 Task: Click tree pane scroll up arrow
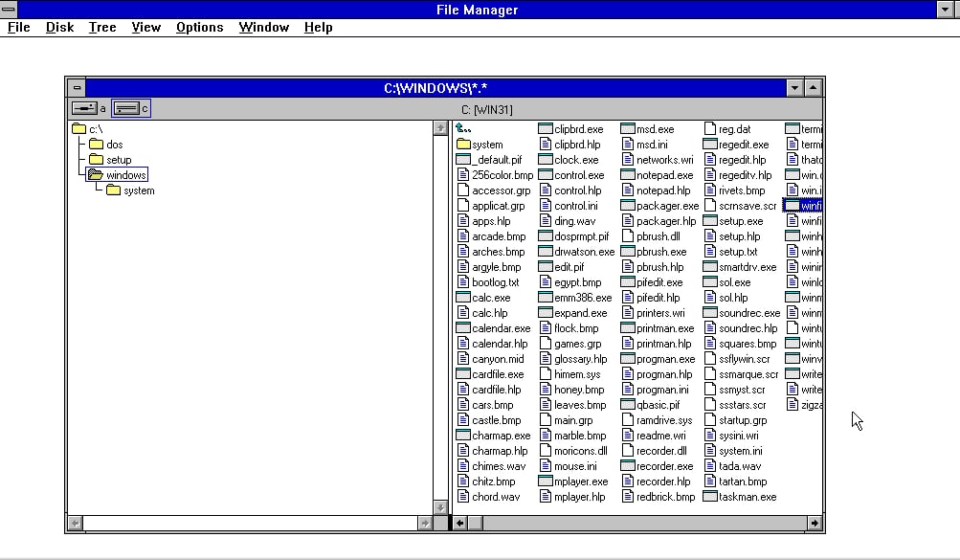[x=440, y=128]
